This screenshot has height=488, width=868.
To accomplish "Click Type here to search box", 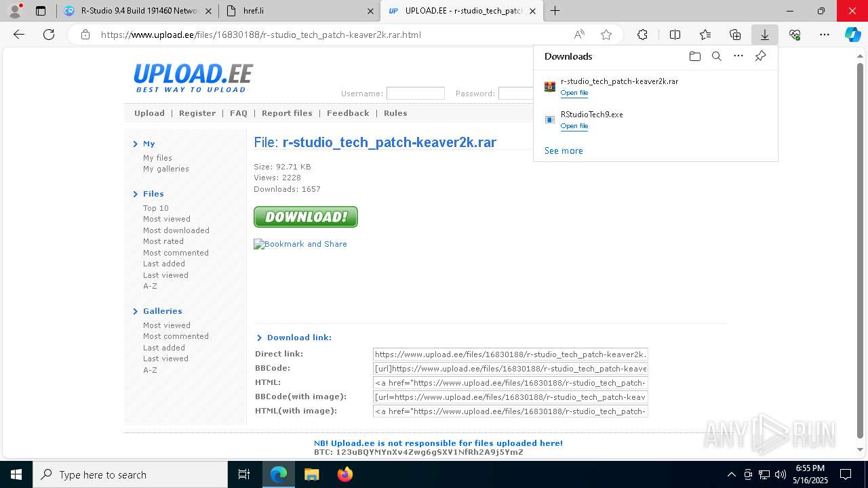I will (x=130, y=474).
